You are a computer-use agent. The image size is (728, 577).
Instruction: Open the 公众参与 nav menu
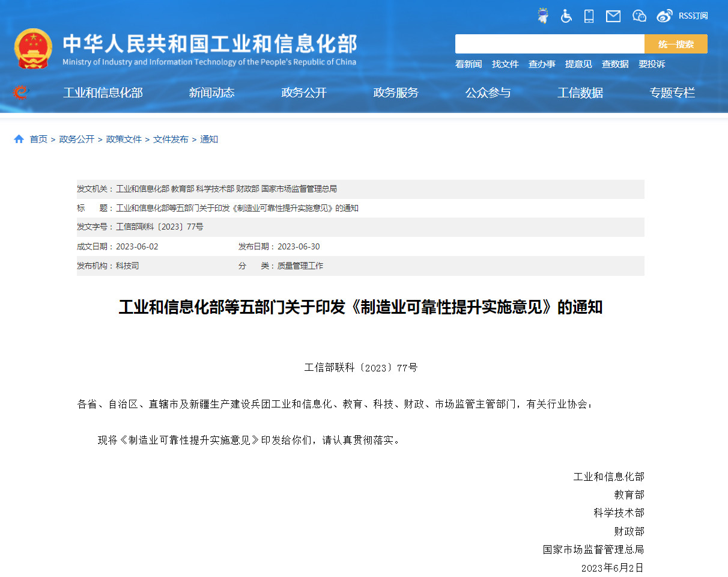(488, 93)
